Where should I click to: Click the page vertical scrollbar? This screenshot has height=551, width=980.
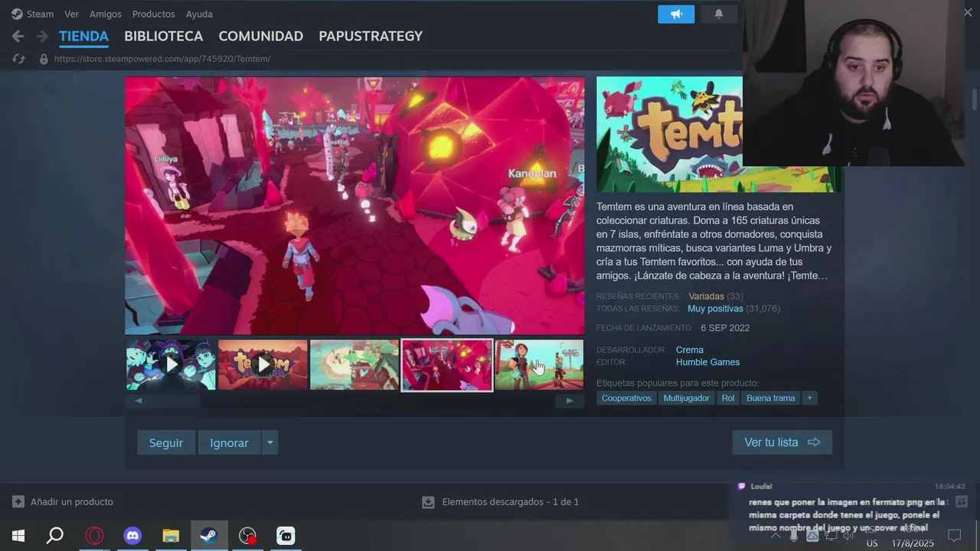pyautogui.click(x=974, y=99)
